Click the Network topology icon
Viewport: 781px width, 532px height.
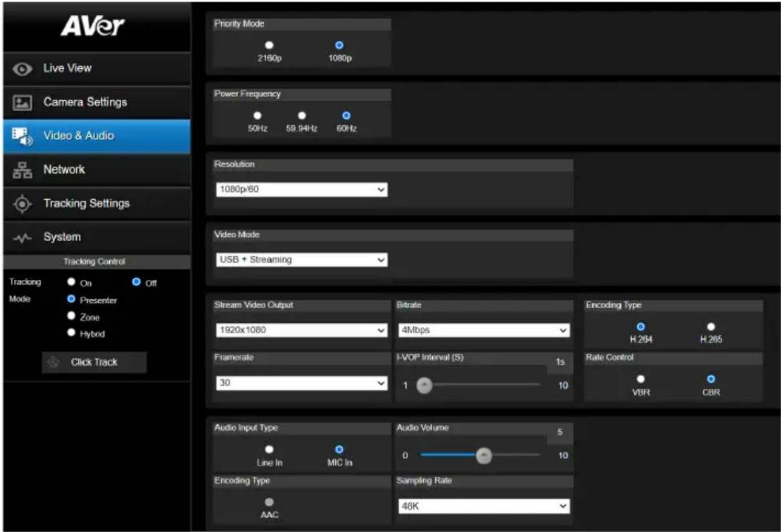click(x=23, y=170)
